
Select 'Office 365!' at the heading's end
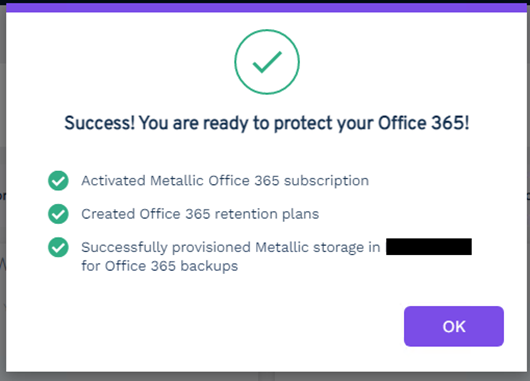[x=424, y=123]
